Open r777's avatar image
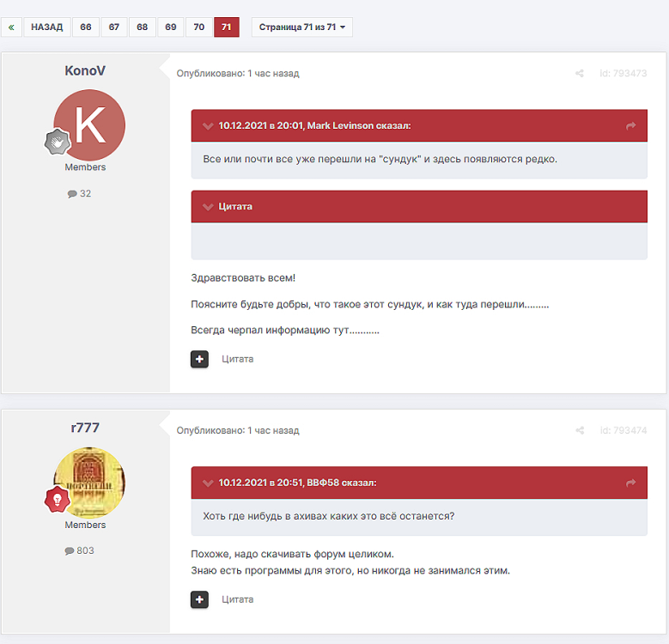 (90, 482)
